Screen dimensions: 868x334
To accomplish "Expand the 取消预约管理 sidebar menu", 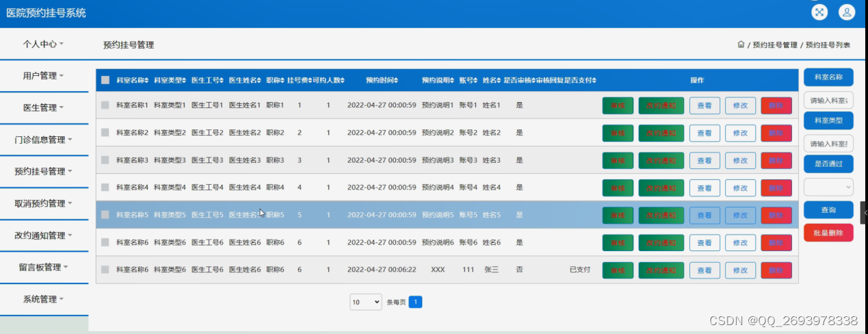I will [x=44, y=204].
